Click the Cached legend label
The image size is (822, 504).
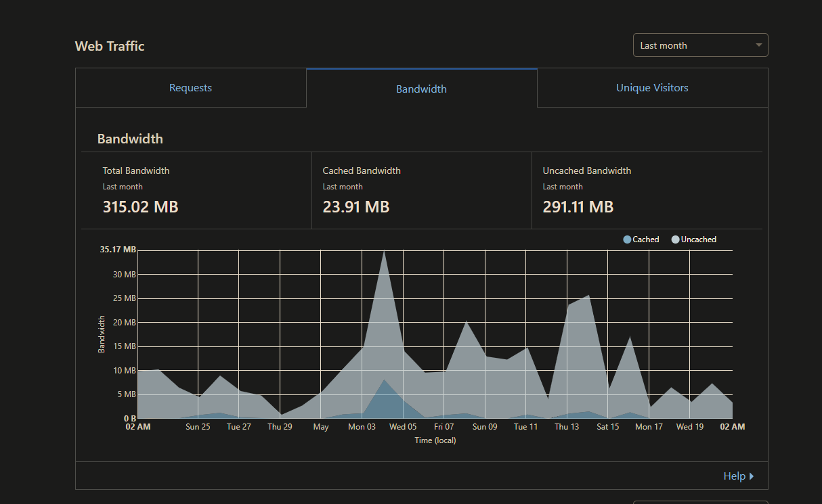click(645, 239)
